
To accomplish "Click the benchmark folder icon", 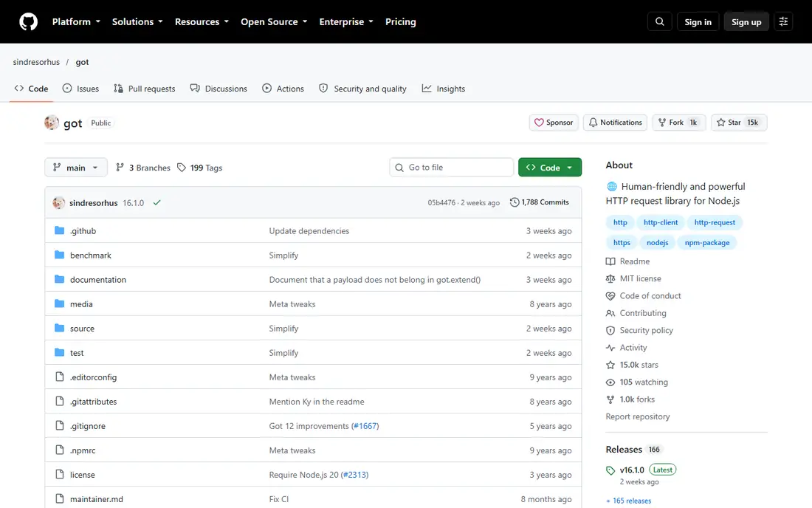I will tap(60, 255).
